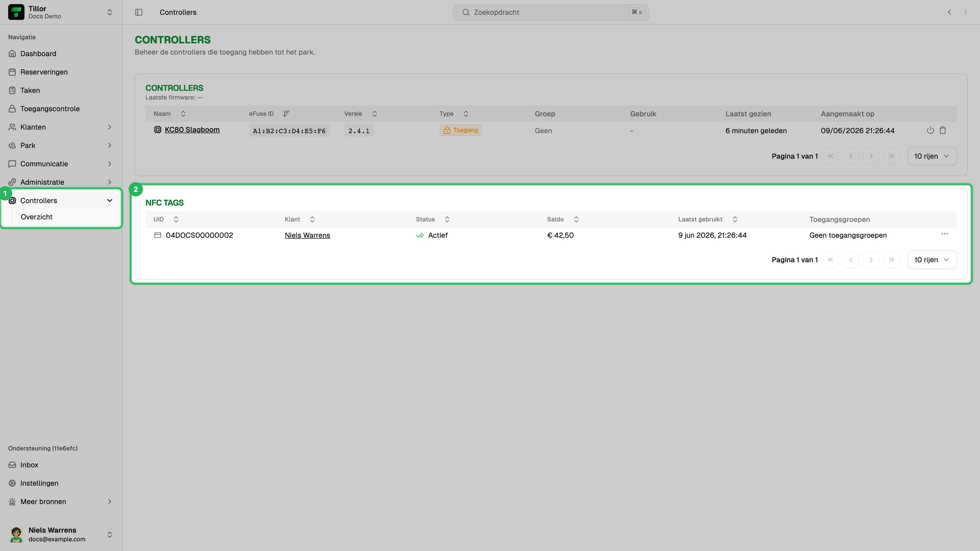Go to first page of NFC tags table

pos(830,260)
